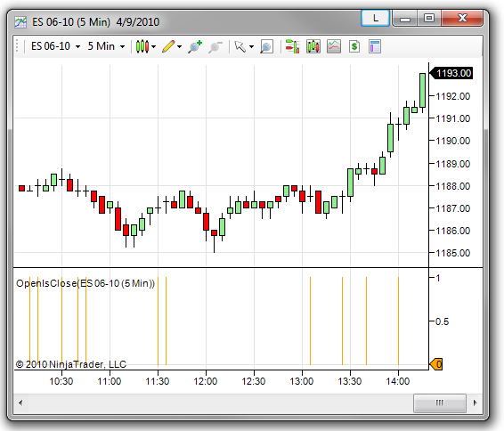This screenshot has height=431, width=504.
Task: Click the horizontal scrollbar thumb
Action: click(439, 403)
